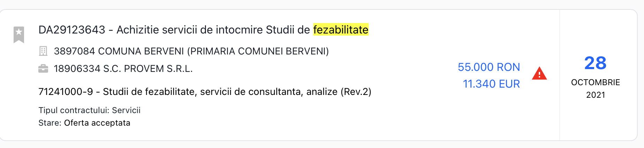
Task: Click the contract ID DA29123643
Action: coord(72,30)
